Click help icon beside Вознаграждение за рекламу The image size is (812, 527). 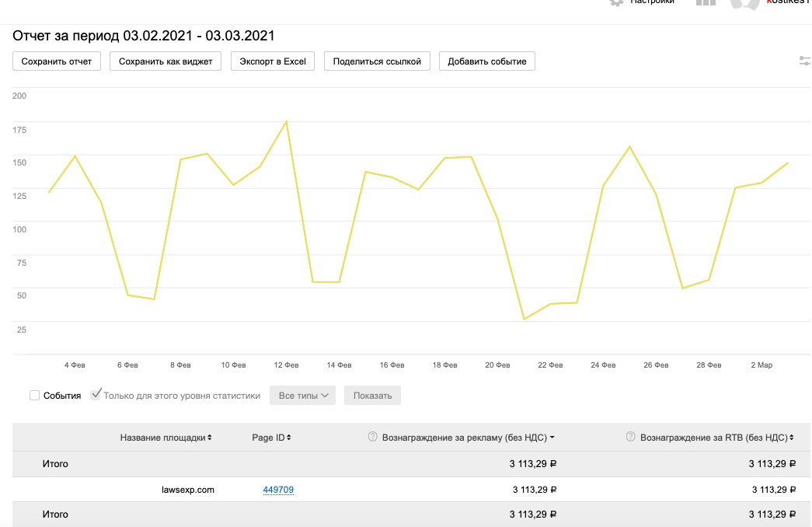[372, 438]
